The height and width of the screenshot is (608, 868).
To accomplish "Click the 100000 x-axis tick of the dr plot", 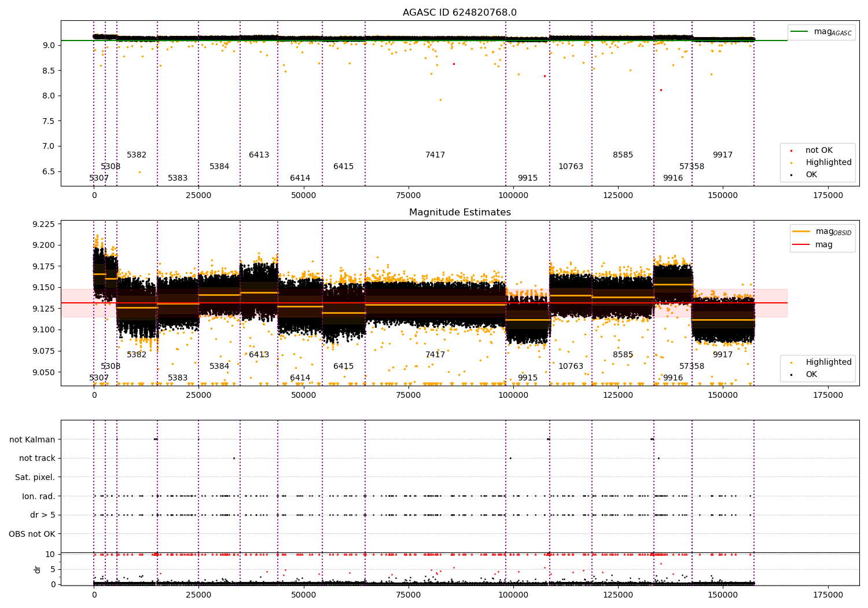I will click(513, 594).
